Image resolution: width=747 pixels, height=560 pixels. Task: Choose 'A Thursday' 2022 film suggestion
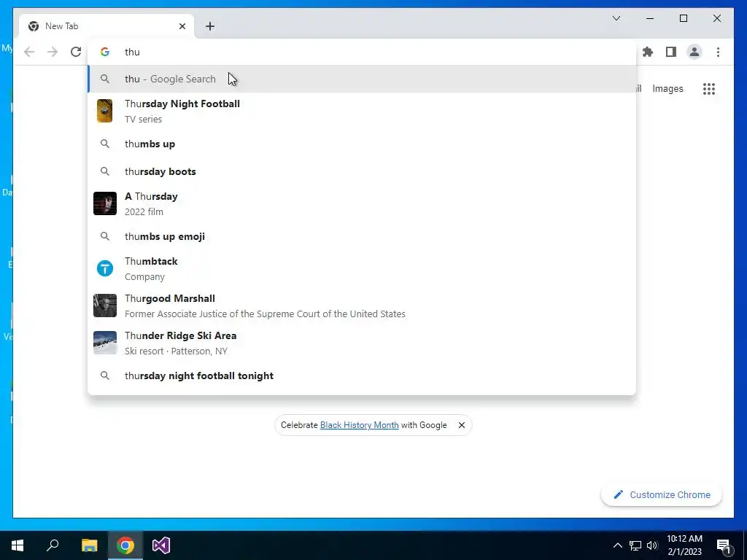click(x=362, y=204)
